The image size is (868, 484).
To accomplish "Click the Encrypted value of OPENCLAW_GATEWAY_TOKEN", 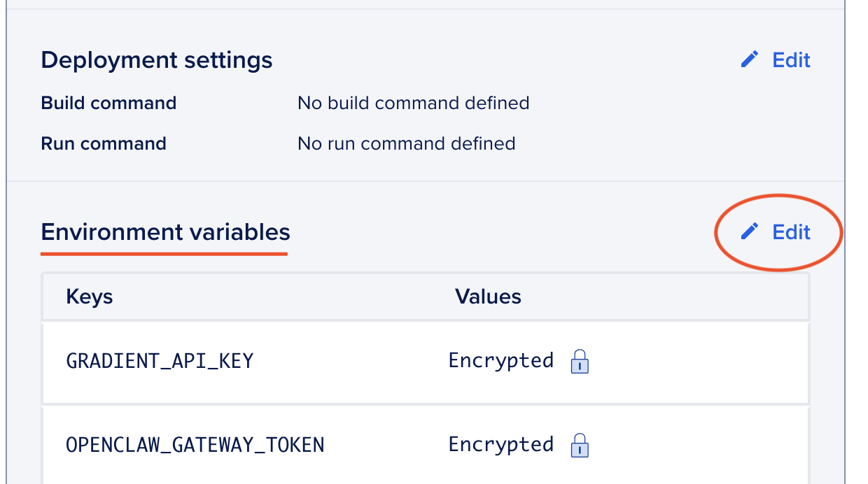I will tap(501, 445).
